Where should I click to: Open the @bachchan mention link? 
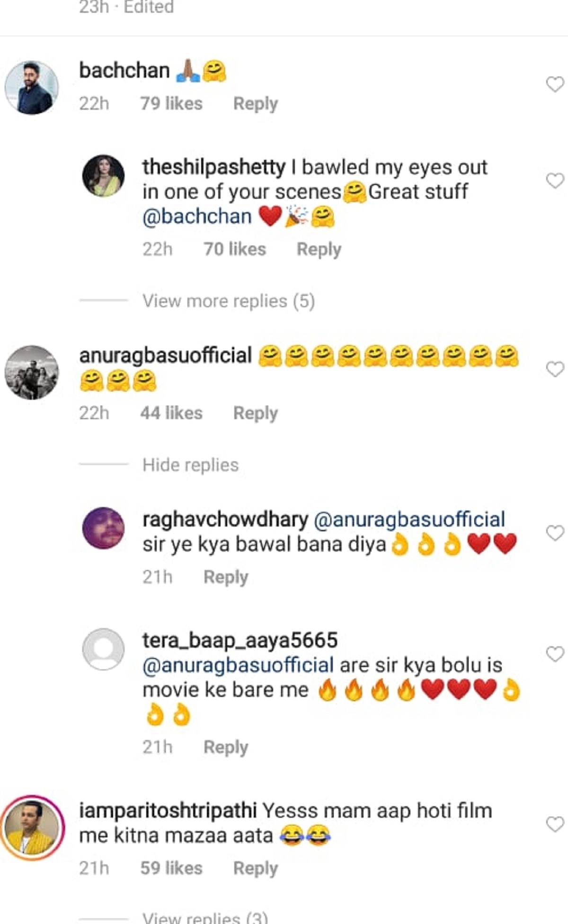click(x=197, y=217)
